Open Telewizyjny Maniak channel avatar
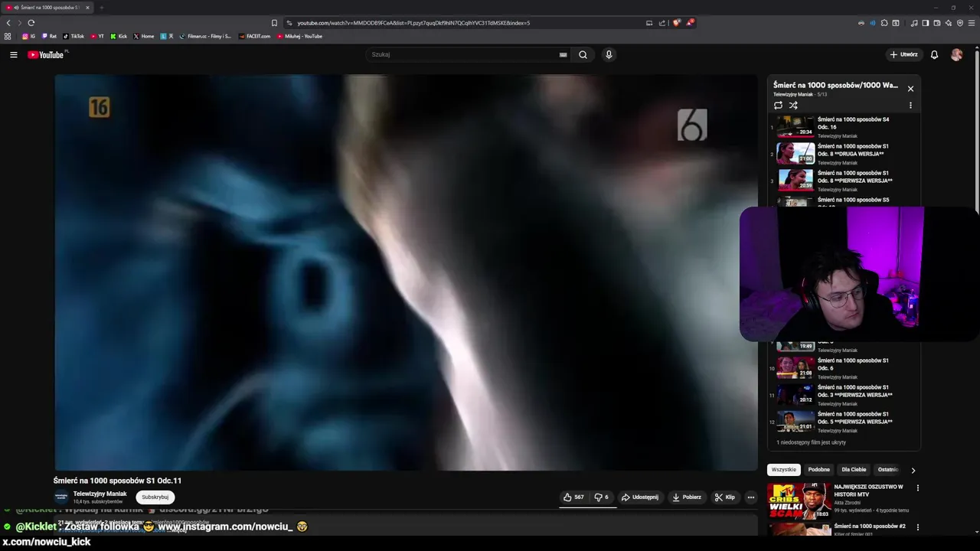This screenshot has height=551, width=980. [61, 497]
